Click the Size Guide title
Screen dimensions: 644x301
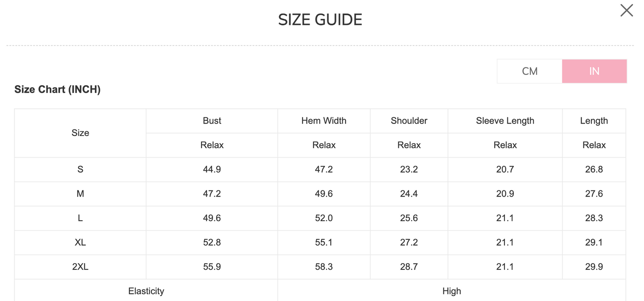320,20
